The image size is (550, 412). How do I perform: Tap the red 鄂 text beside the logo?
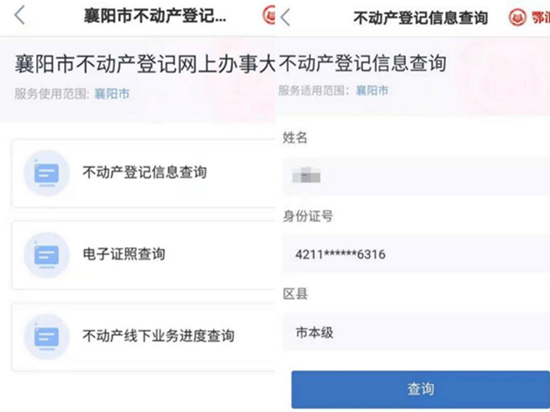click(540, 18)
